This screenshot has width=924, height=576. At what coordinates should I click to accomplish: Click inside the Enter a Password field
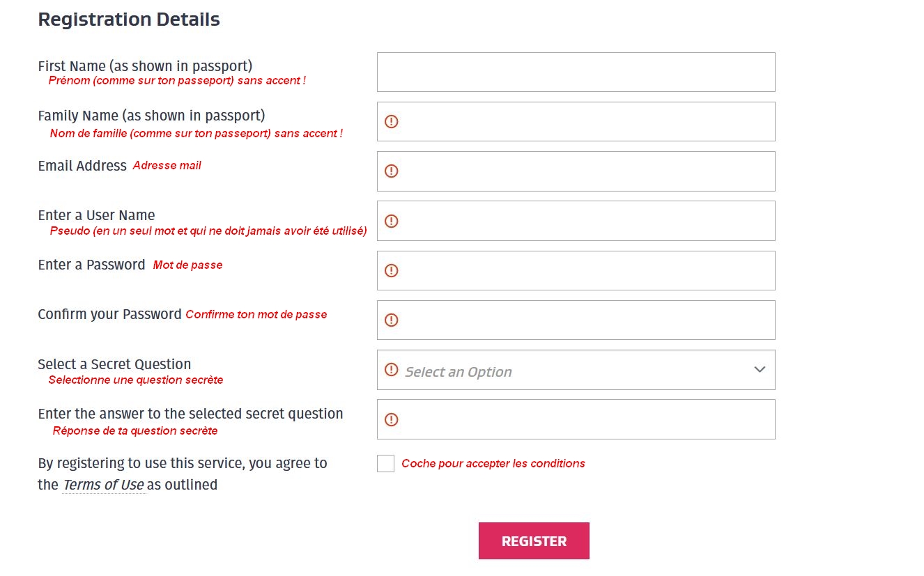point(576,270)
